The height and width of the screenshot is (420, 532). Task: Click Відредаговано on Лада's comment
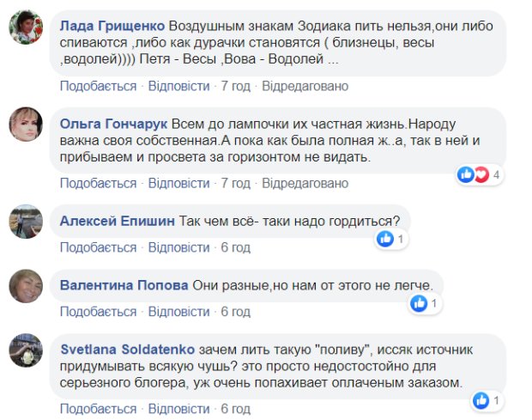click(305, 86)
